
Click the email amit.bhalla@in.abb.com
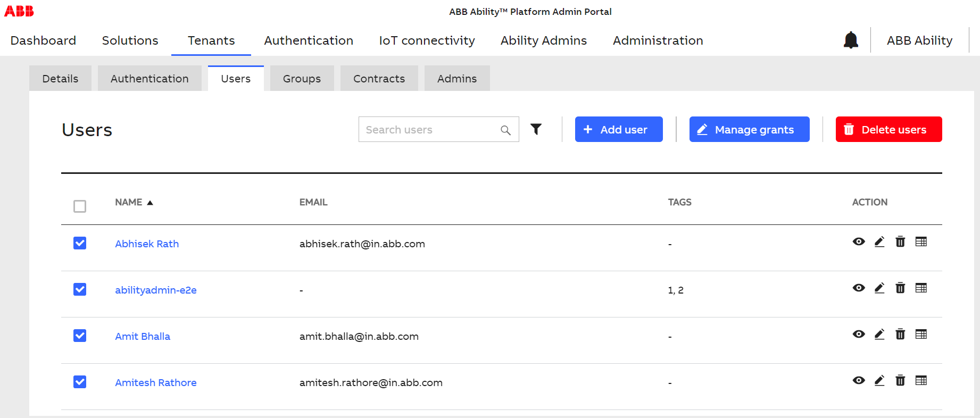pos(359,336)
